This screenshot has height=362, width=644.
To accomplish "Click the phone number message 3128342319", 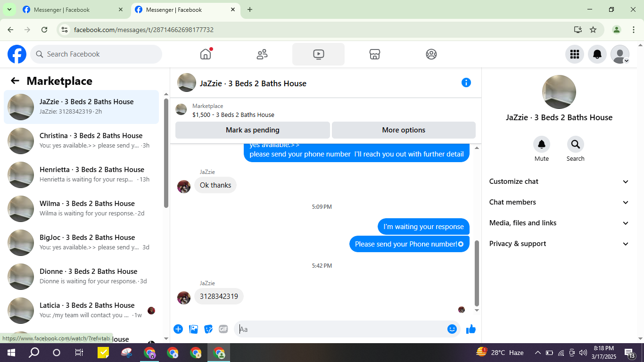I will click(219, 296).
